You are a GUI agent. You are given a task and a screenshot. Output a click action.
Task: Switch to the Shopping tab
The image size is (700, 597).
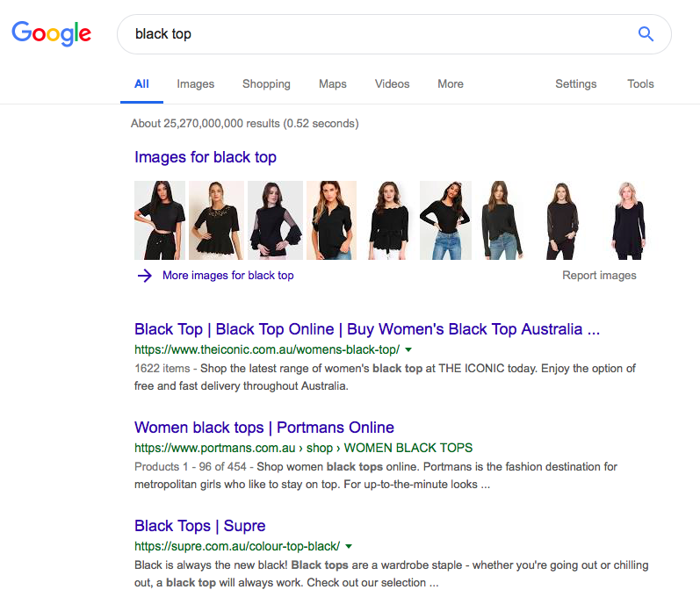tap(266, 84)
